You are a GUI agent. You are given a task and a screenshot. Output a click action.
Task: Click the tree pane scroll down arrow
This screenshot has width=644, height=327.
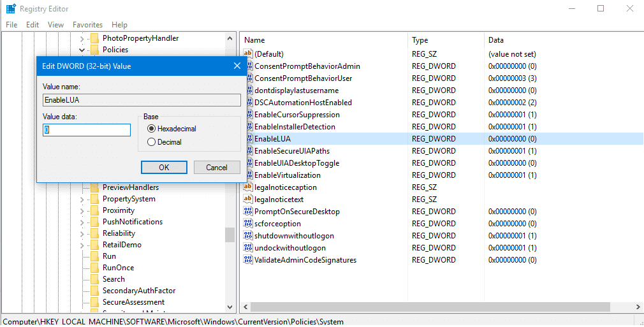[x=230, y=307]
